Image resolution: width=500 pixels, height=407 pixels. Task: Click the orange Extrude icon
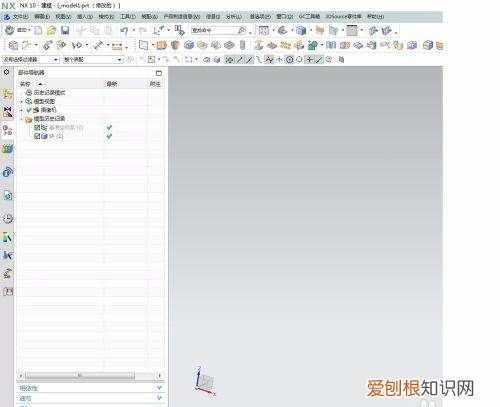click(x=162, y=45)
